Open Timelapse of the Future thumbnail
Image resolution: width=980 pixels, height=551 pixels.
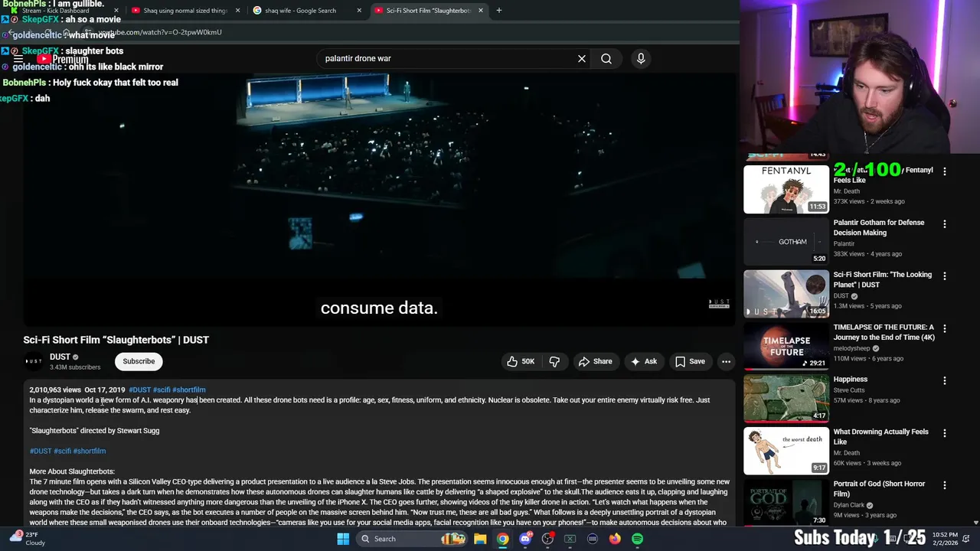(x=786, y=345)
